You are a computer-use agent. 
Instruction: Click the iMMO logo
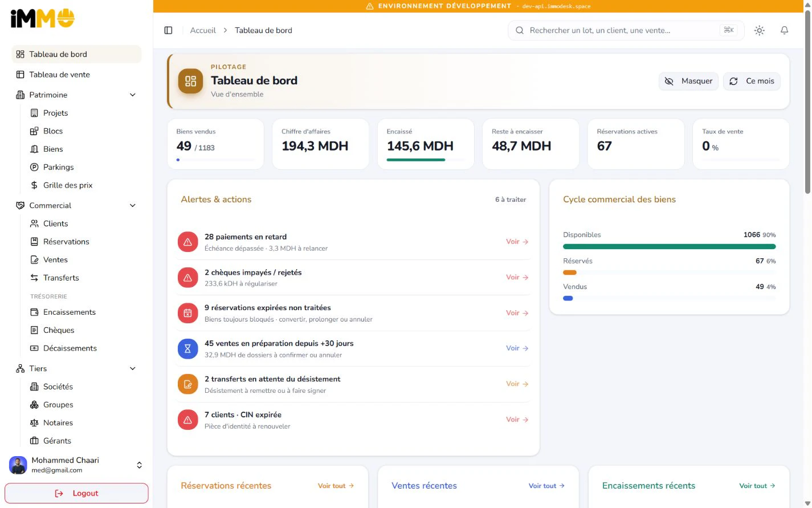coord(43,18)
